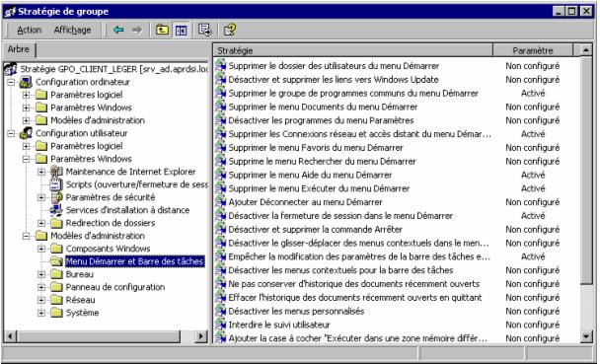Click the tree pane scroll left arrow
600x364 pixels.
coord(10,336)
